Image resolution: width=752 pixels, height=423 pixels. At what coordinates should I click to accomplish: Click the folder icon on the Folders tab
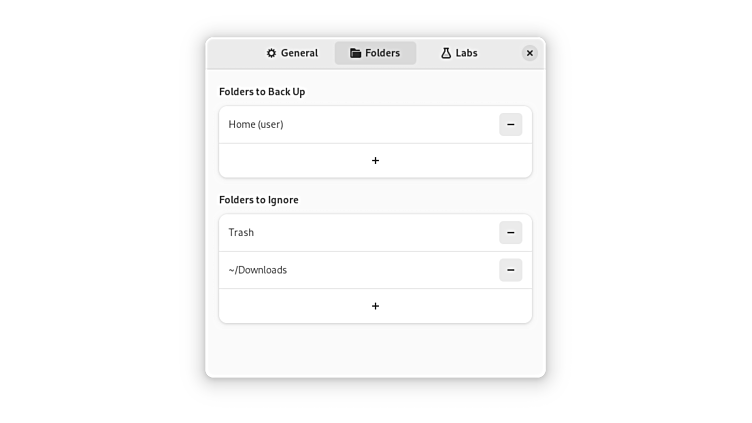355,53
